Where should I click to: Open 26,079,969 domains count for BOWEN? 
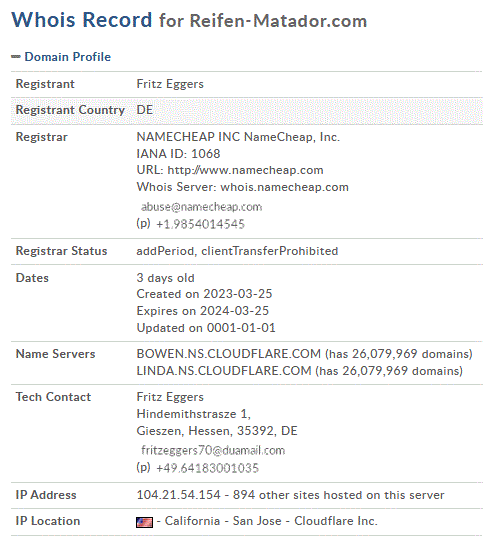399,354
